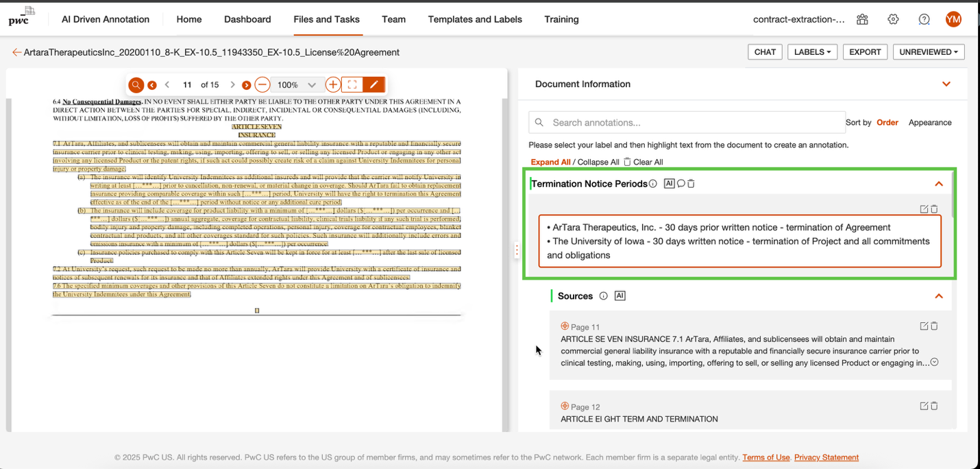Activate the pen annotation mode

click(373, 84)
